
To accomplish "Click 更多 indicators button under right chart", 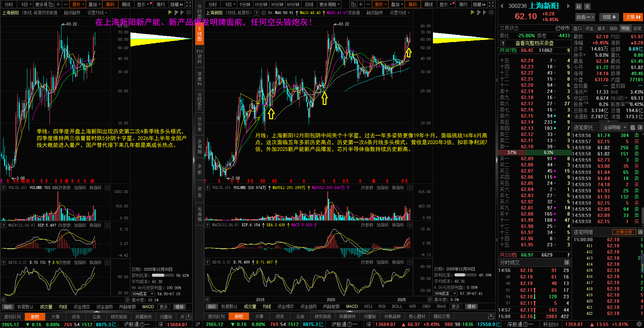I will [x=456, y=306].
